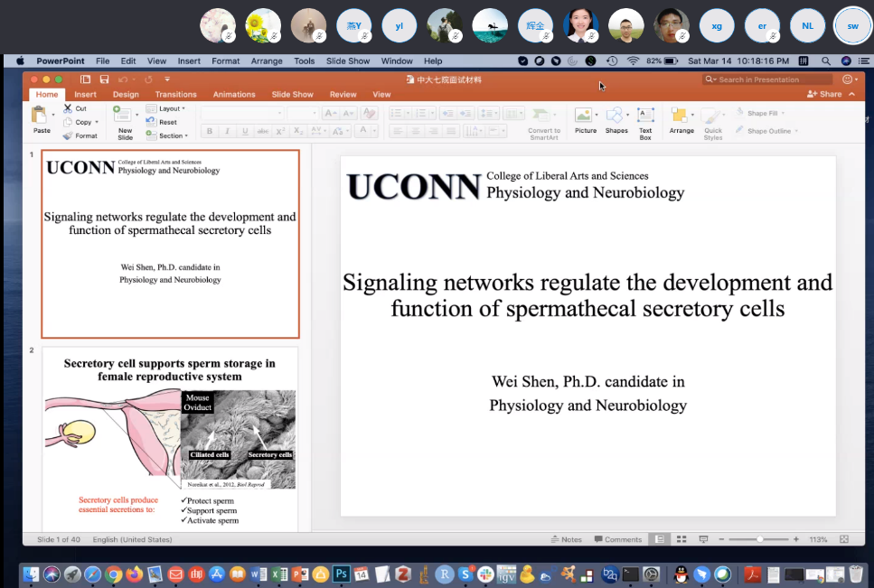Screen dimensions: 874x588
Task: Select slide 2 thumbnail about secretory cells
Action: (170, 439)
